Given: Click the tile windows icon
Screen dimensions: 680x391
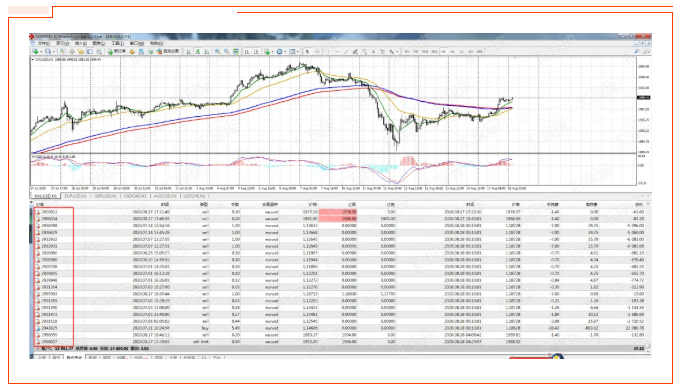Looking at the screenshot, I should click(x=235, y=51).
